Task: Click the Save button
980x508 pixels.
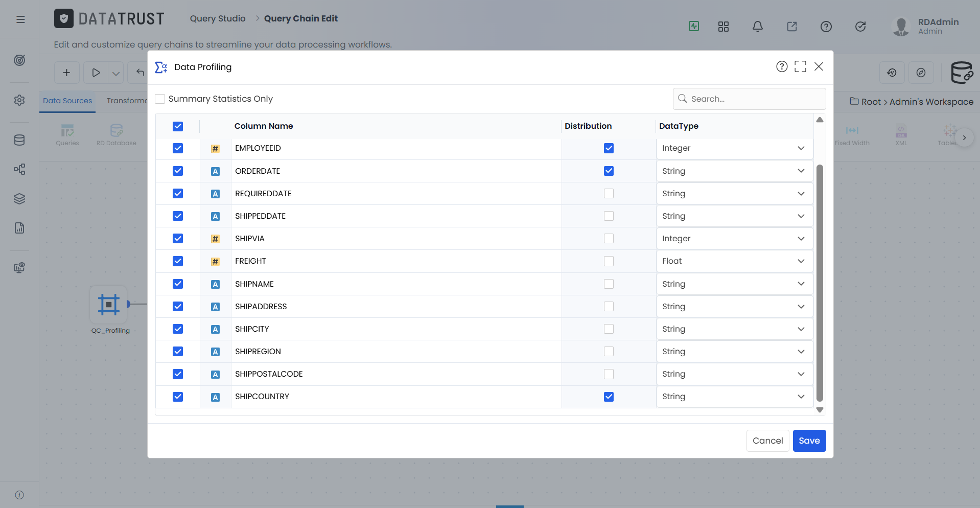Action: (x=809, y=441)
